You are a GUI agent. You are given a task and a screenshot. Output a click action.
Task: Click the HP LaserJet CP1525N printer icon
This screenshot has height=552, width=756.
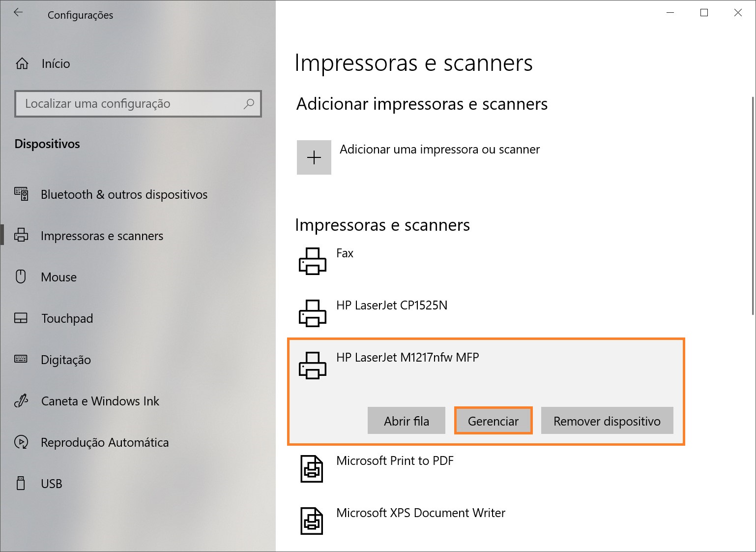(x=313, y=313)
